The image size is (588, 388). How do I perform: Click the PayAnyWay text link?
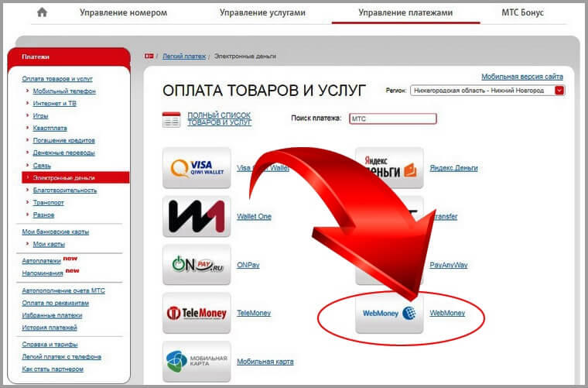[449, 265]
